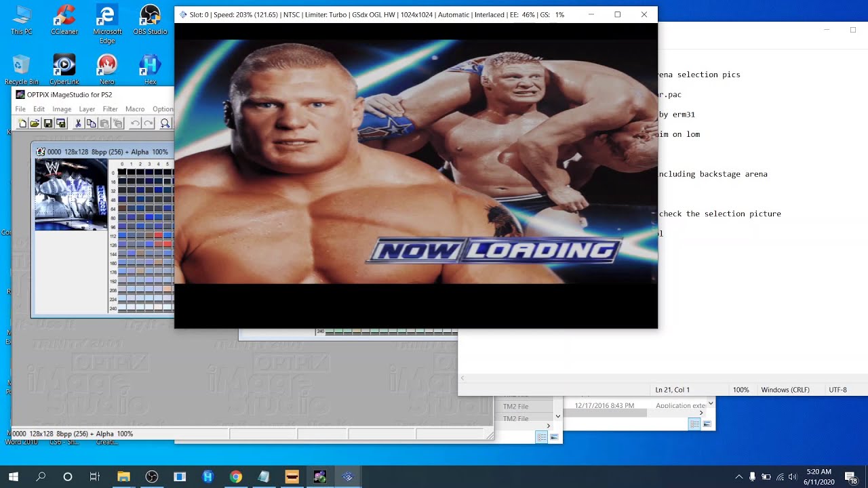Open Wi-Fi network tray icon
The width and height of the screenshot is (868, 488).
(780, 476)
